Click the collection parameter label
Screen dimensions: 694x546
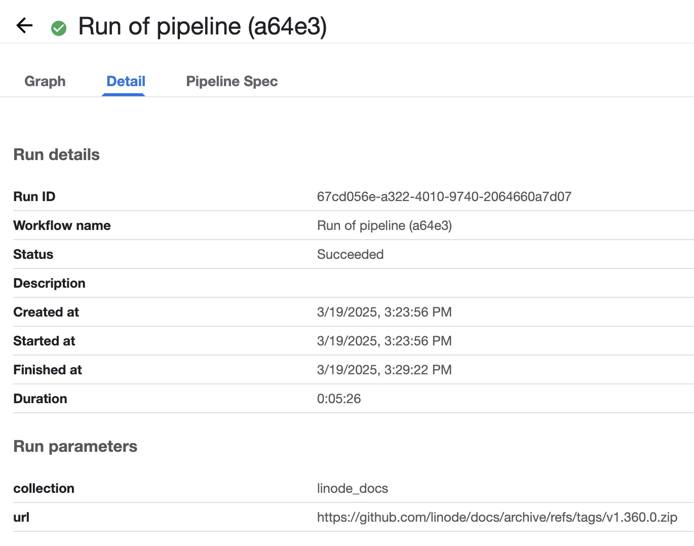43,488
